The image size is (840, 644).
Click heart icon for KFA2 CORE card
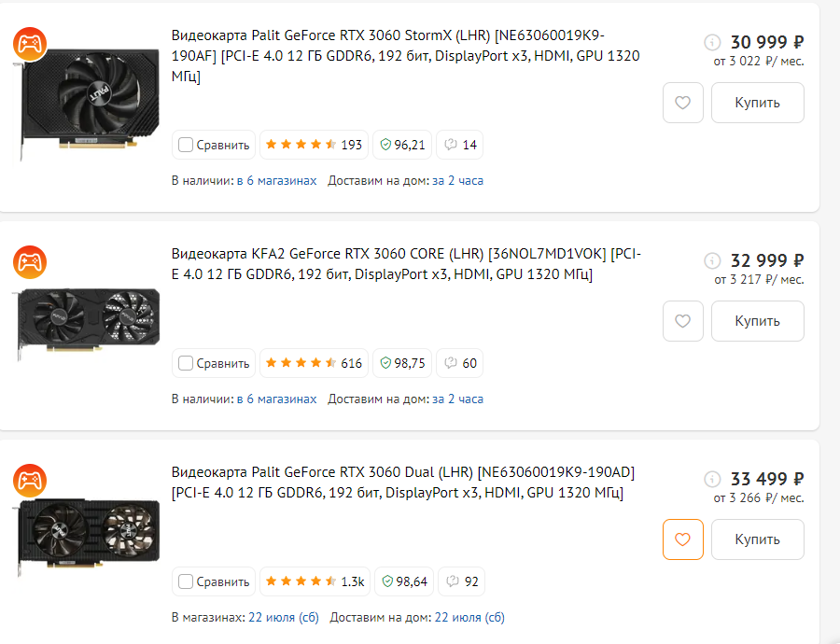[682, 321]
